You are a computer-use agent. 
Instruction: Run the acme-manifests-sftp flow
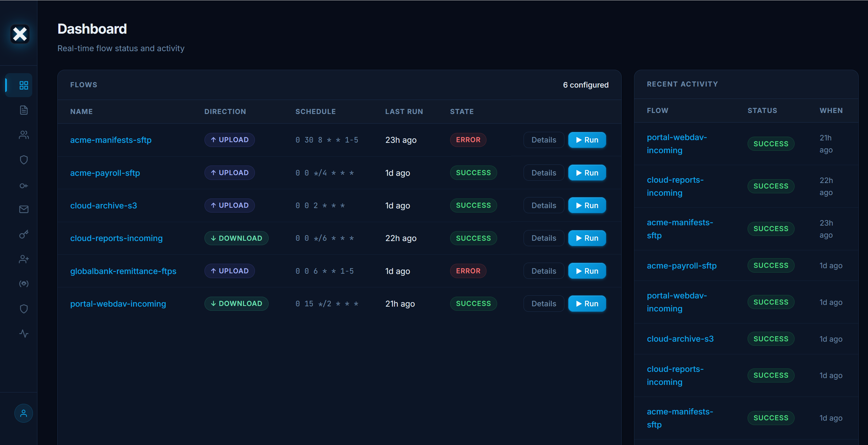(587, 140)
